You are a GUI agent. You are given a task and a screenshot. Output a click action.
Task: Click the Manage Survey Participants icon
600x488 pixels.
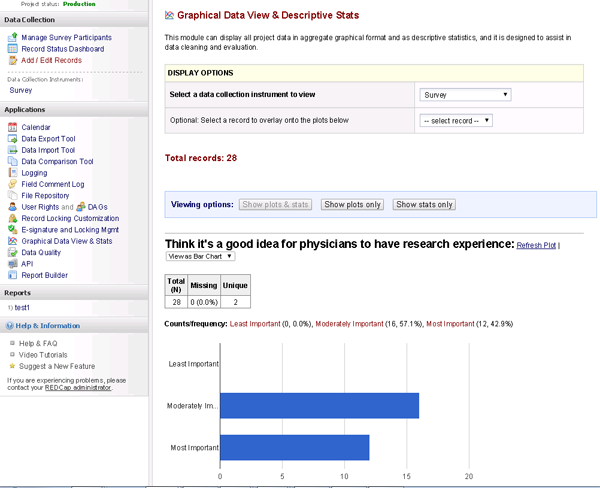[13, 37]
